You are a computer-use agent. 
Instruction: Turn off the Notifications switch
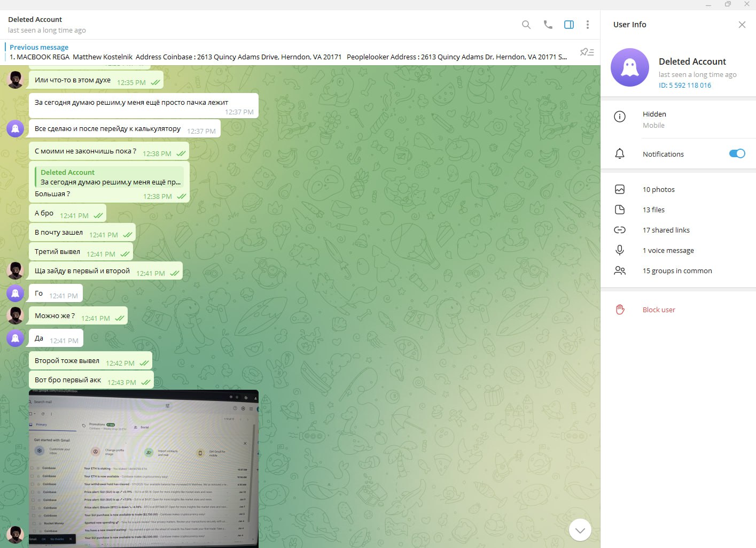click(x=737, y=153)
